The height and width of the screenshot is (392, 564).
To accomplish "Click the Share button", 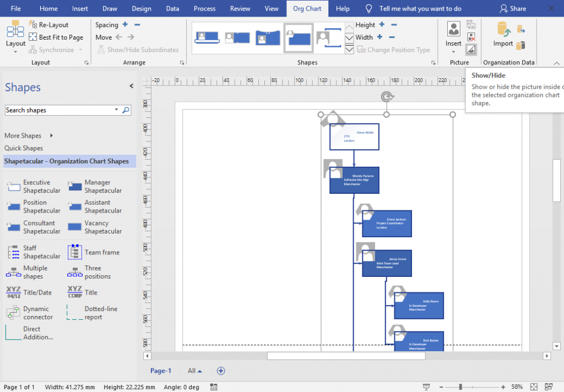I will (513, 9).
